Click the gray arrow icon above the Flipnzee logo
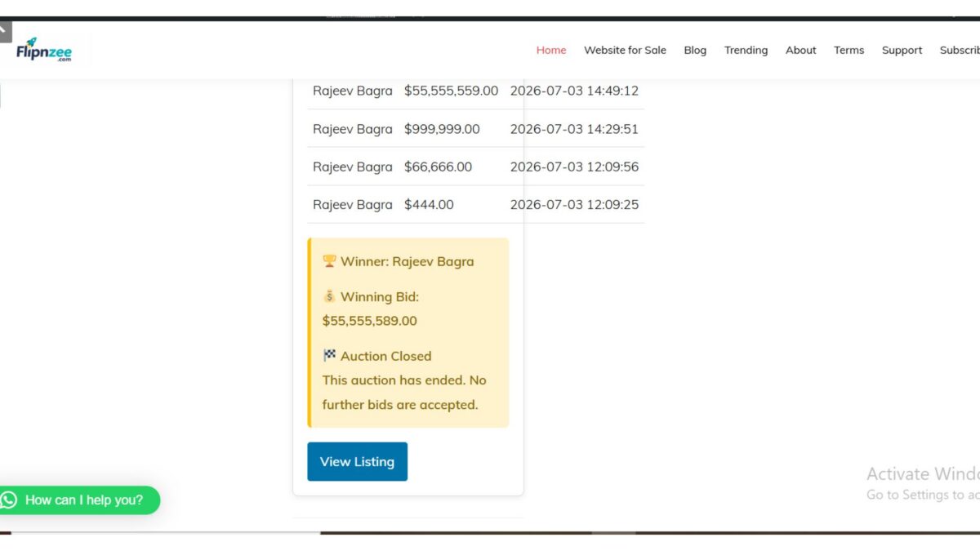 point(5,30)
